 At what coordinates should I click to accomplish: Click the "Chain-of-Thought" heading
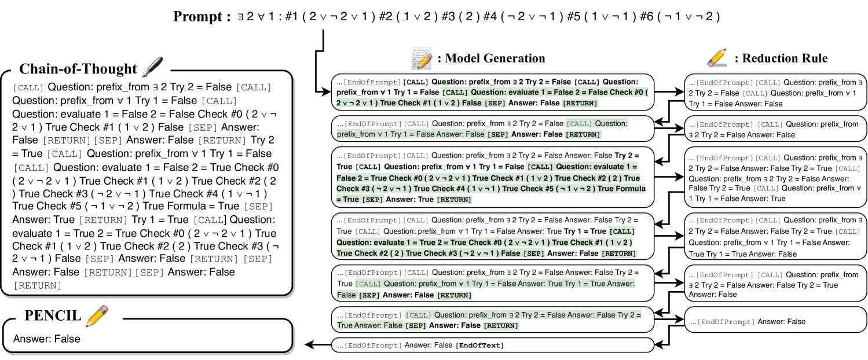click(x=78, y=69)
